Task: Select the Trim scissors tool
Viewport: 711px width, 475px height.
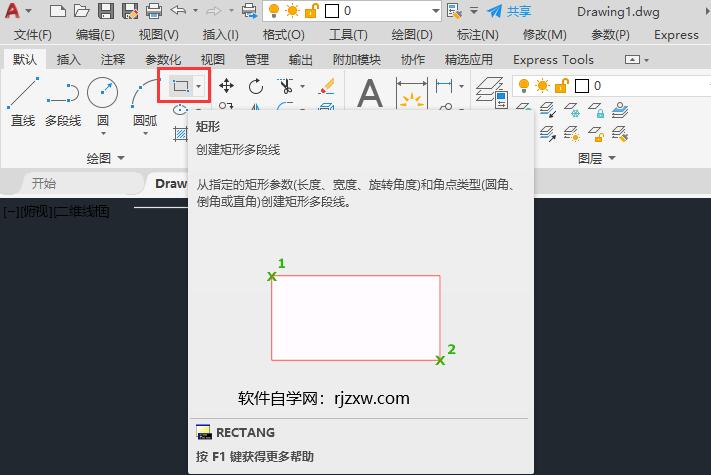Action: (285, 86)
